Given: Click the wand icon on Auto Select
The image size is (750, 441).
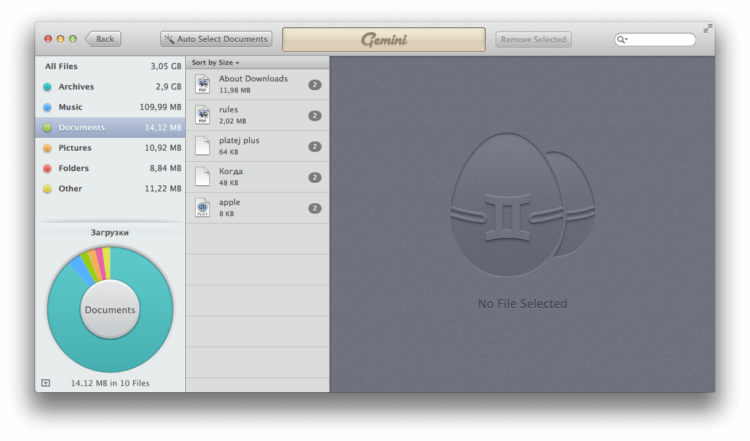Looking at the screenshot, I should click(169, 39).
